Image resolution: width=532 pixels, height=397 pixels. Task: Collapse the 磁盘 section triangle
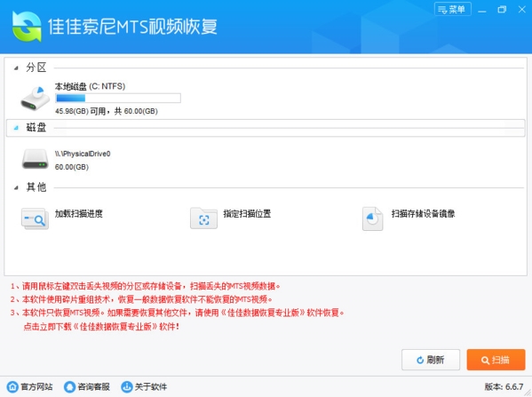click(x=16, y=128)
